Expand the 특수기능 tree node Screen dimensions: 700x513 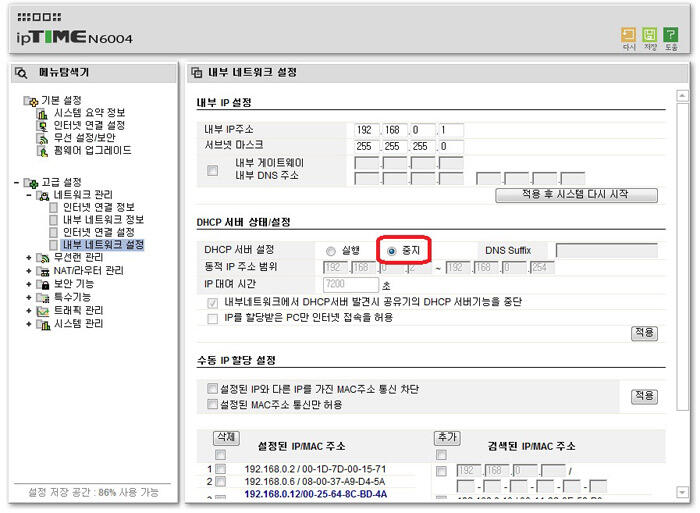(29, 297)
